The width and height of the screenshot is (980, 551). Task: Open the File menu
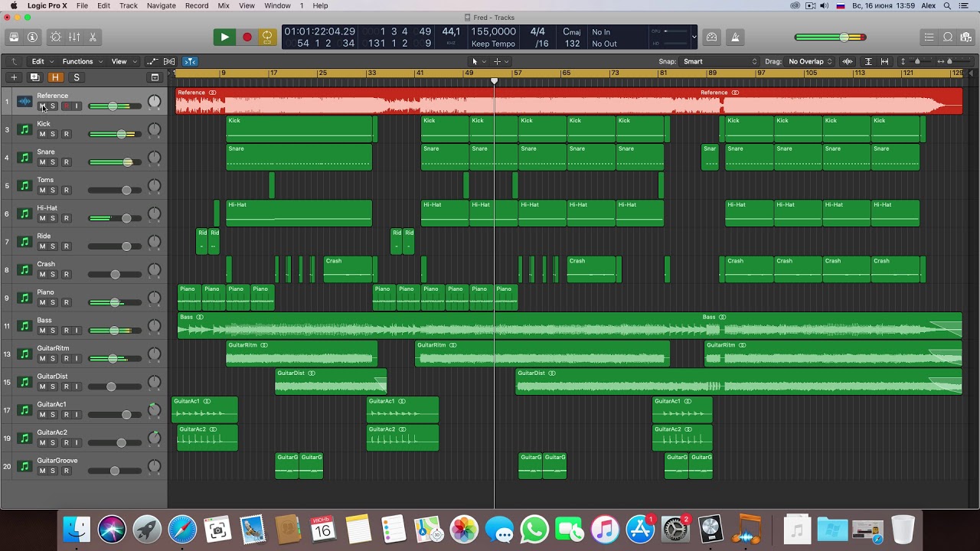(82, 5)
